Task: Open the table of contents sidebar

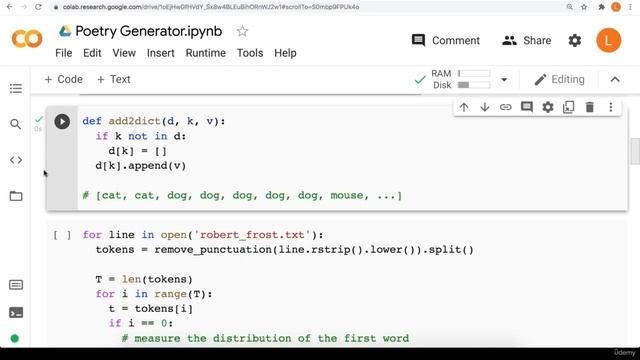Action: tap(16, 88)
